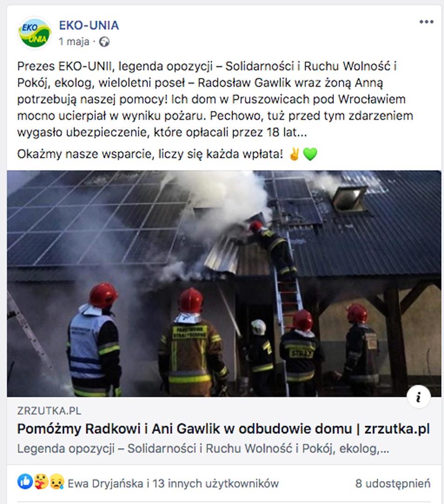Open 'Pomóżmy Radkowi i Ani Gawlik' link title
Screen dimensions: 444x504
coord(223,429)
